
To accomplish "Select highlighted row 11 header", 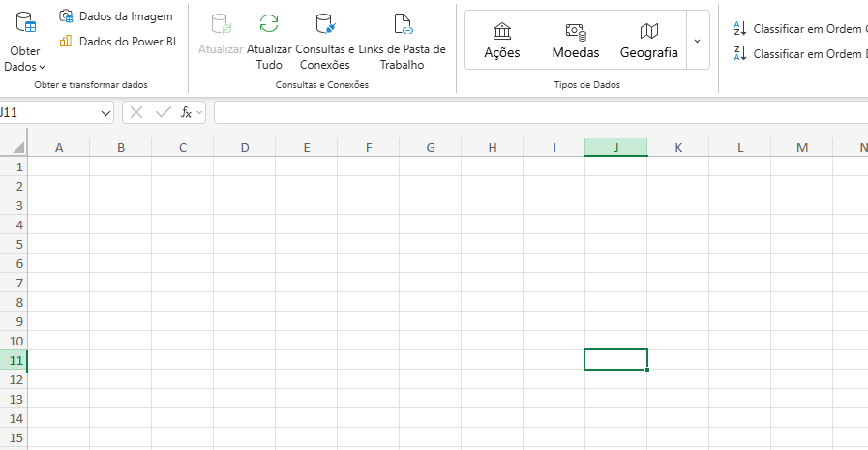I will coord(14,360).
